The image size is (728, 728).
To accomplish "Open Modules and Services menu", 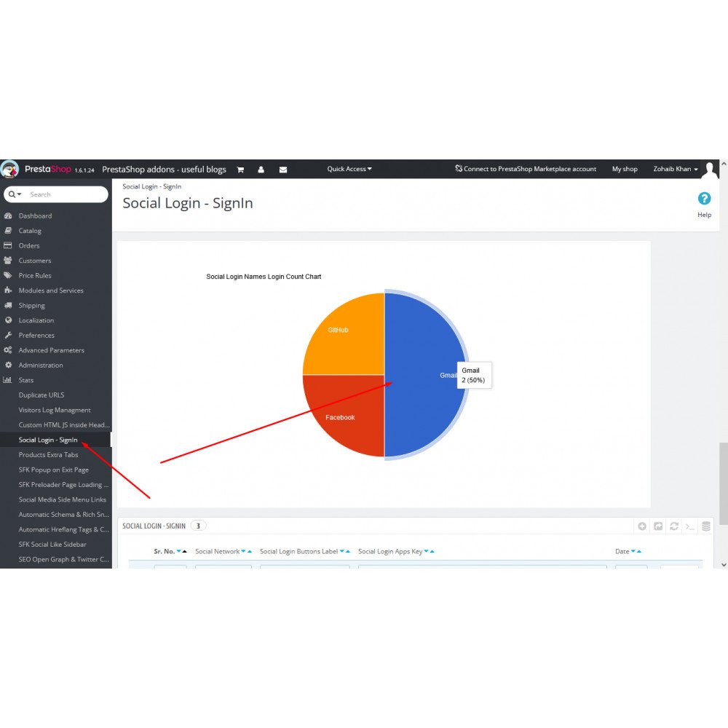I will (x=51, y=290).
